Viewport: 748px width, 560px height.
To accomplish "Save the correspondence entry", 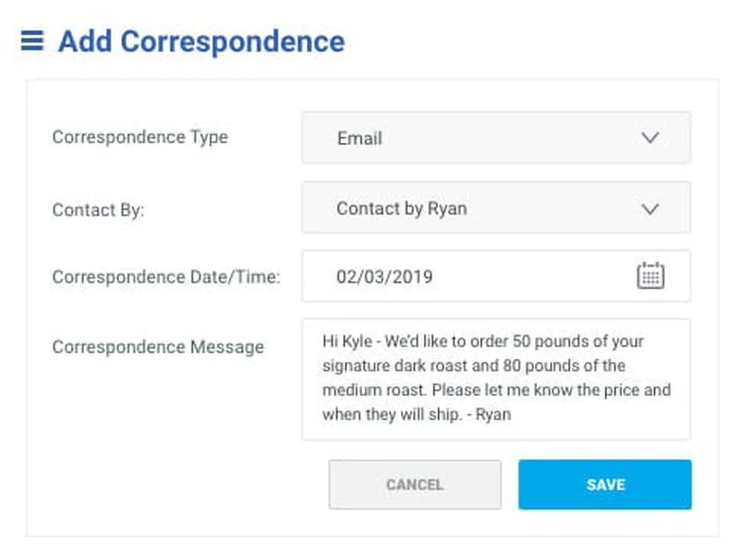I will (x=605, y=485).
